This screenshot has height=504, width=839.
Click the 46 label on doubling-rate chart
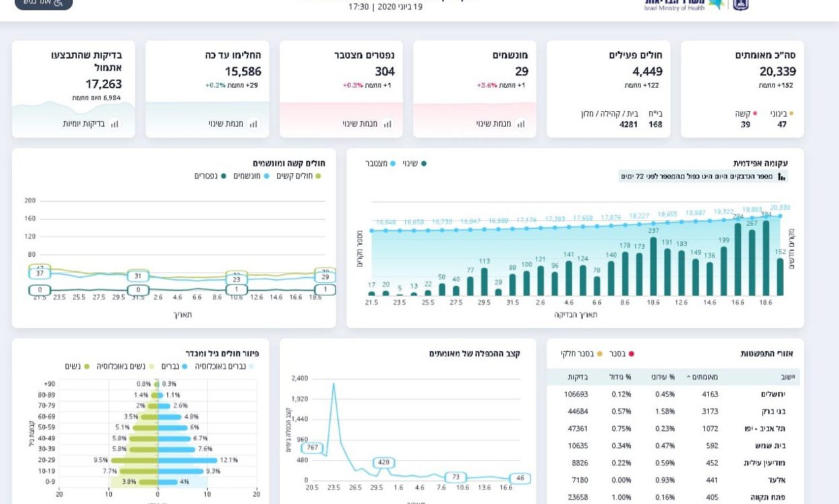[520, 478]
